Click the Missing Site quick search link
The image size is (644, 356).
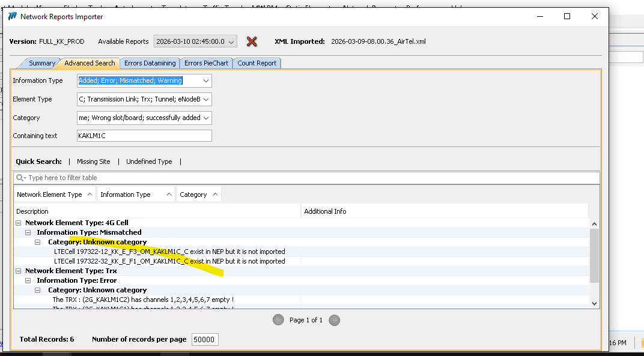pyautogui.click(x=93, y=161)
